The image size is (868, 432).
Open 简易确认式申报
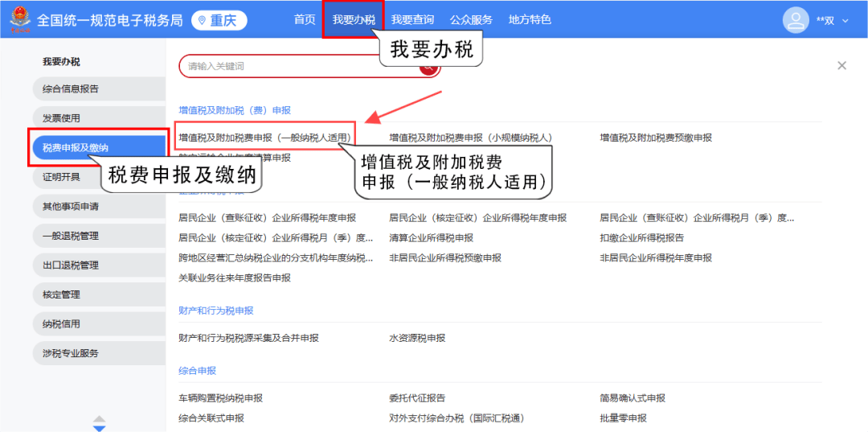point(633,397)
